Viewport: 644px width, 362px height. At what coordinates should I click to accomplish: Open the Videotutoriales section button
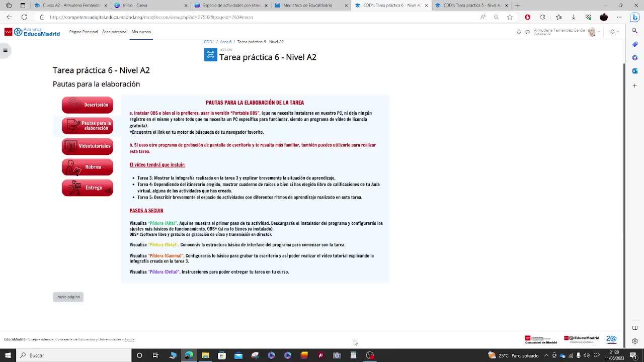[x=87, y=146]
